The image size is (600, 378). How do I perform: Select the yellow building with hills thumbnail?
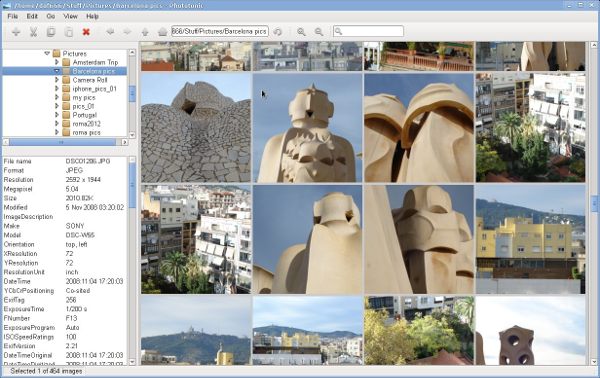530,240
